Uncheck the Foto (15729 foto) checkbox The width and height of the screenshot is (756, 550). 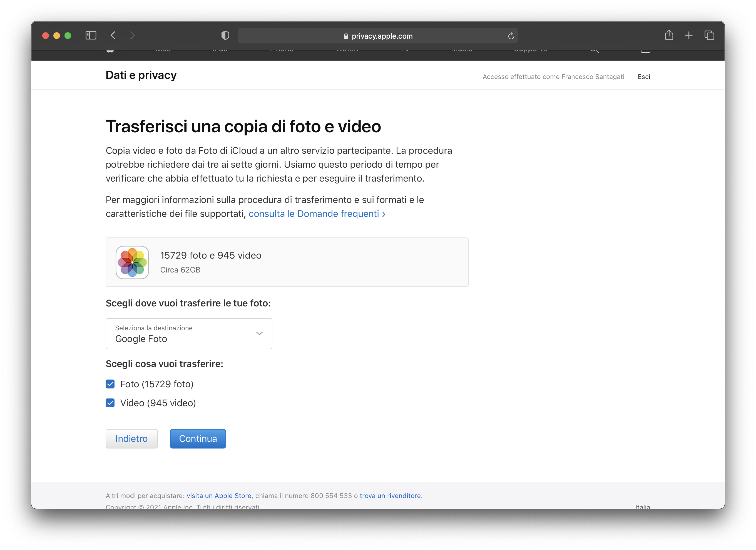[110, 384]
